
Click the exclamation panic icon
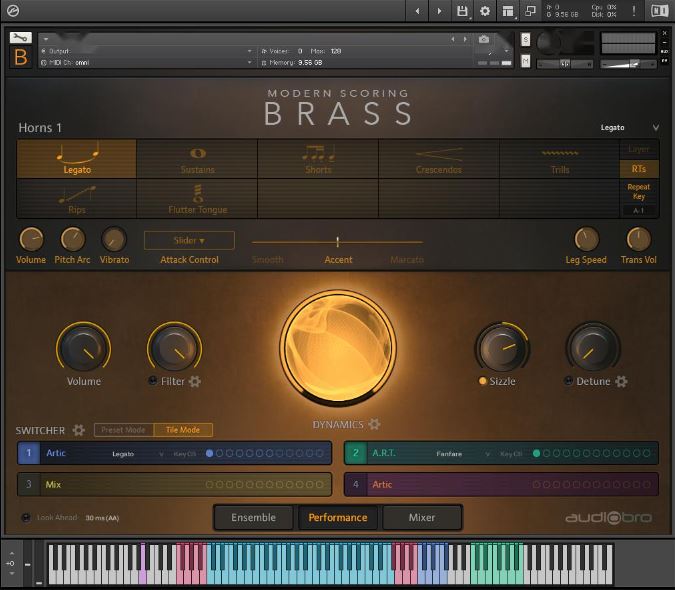[634, 11]
